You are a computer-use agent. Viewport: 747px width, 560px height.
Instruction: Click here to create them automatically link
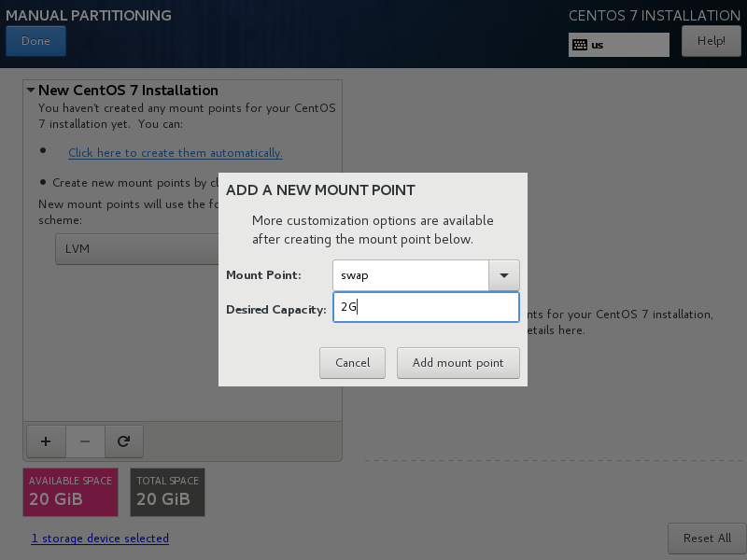coord(176,153)
